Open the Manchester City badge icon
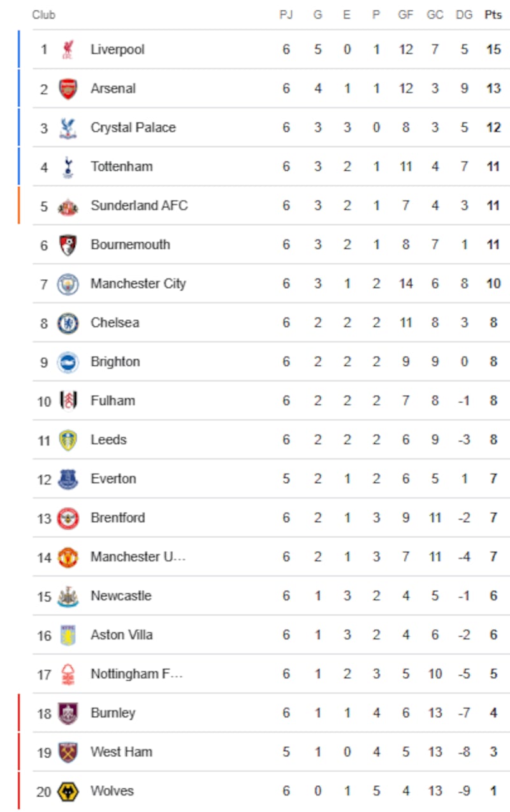 coord(68,284)
